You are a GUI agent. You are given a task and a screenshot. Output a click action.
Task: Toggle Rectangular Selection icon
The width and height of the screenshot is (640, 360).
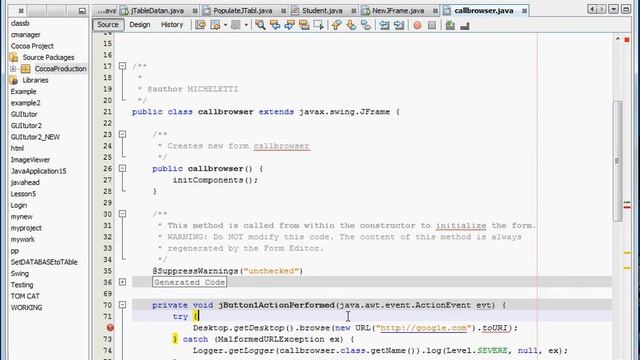(x=319, y=25)
